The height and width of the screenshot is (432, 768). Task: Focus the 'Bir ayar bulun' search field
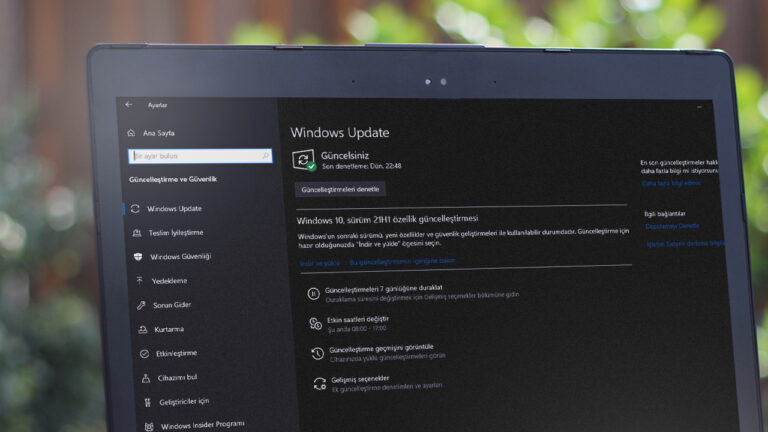[x=200, y=156]
